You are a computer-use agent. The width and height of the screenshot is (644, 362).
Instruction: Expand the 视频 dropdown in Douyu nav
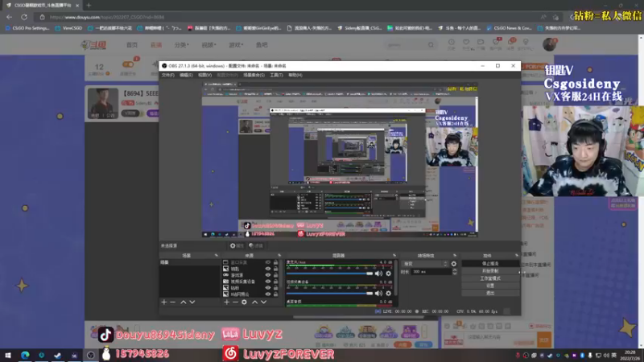208,45
